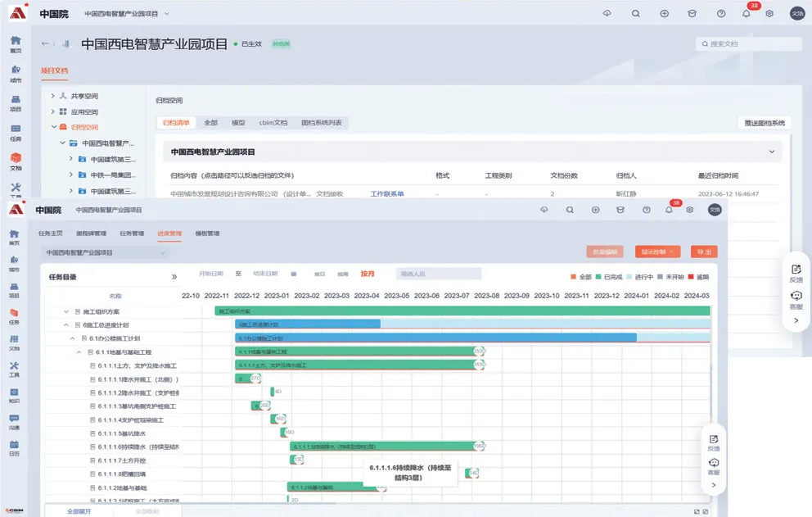Open 日历 in the Gantt window sidebar
The height and width of the screenshot is (517, 812).
(14, 449)
